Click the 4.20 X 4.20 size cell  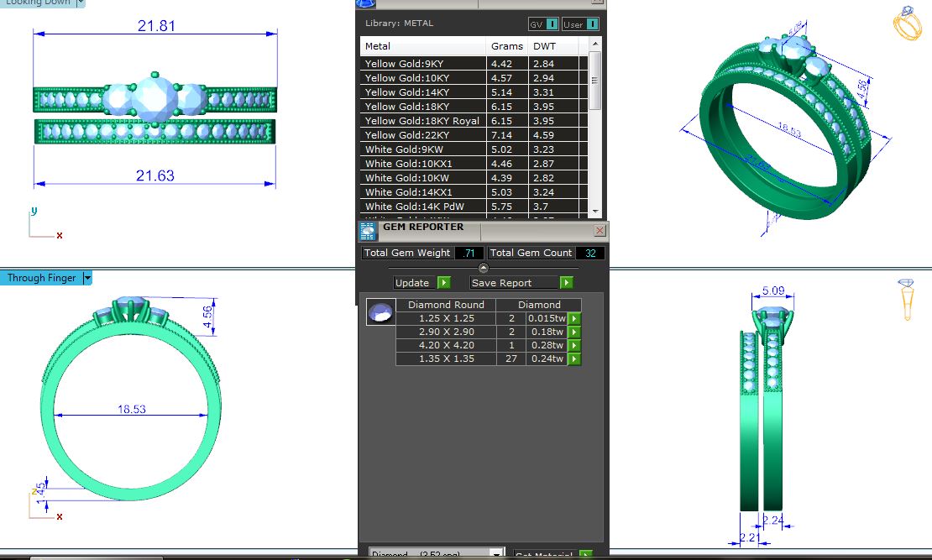(x=447, y=345)
